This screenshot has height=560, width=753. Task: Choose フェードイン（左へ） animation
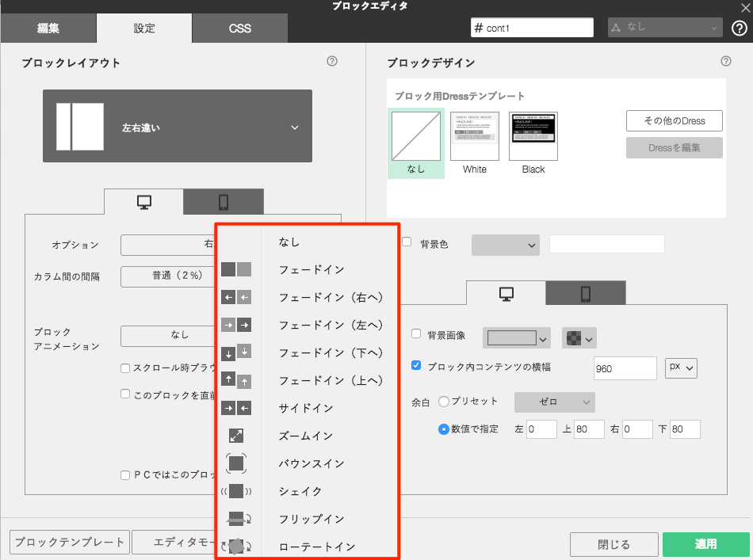pyautogui.click(x=331, y=325)
